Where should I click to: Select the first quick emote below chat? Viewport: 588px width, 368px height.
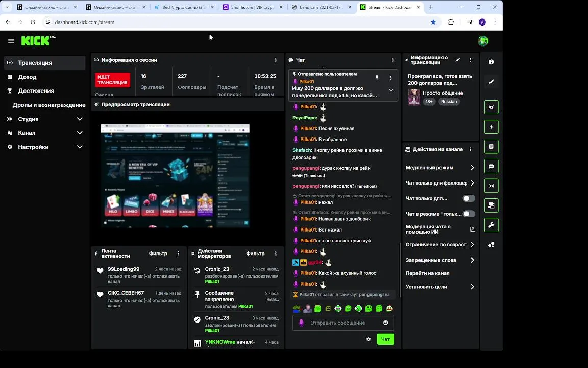coord(297,308)
